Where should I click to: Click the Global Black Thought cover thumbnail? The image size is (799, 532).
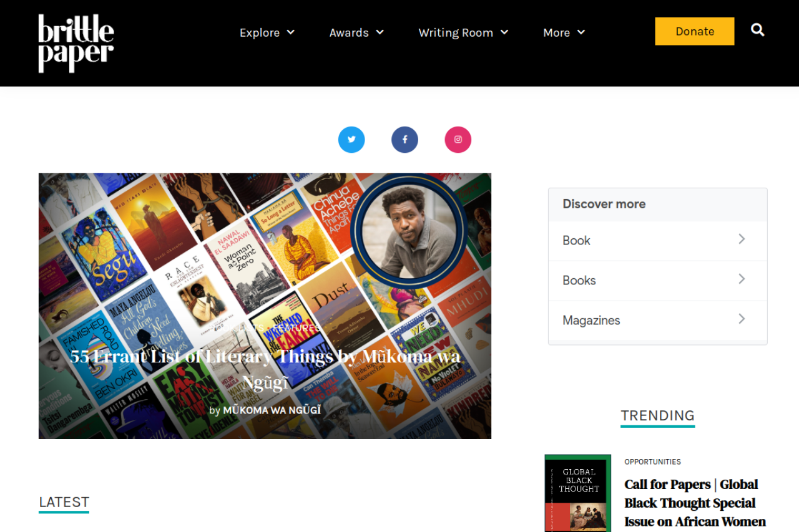pos(577,493)
